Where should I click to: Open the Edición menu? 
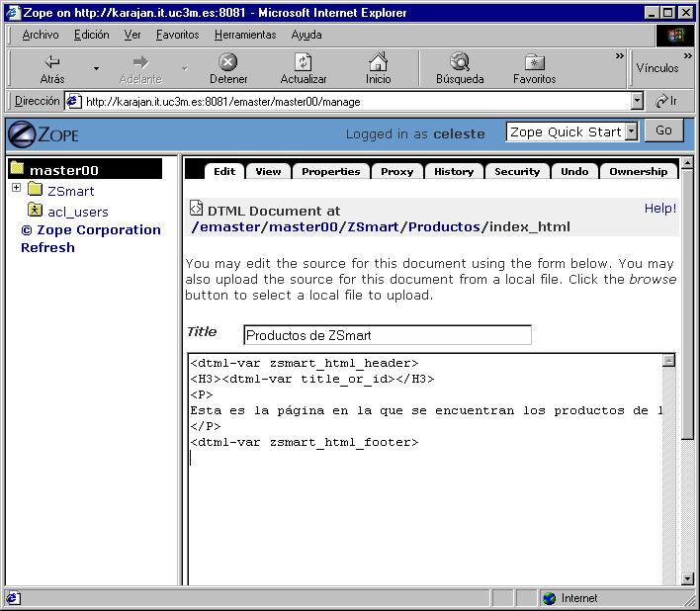(91, 35)
